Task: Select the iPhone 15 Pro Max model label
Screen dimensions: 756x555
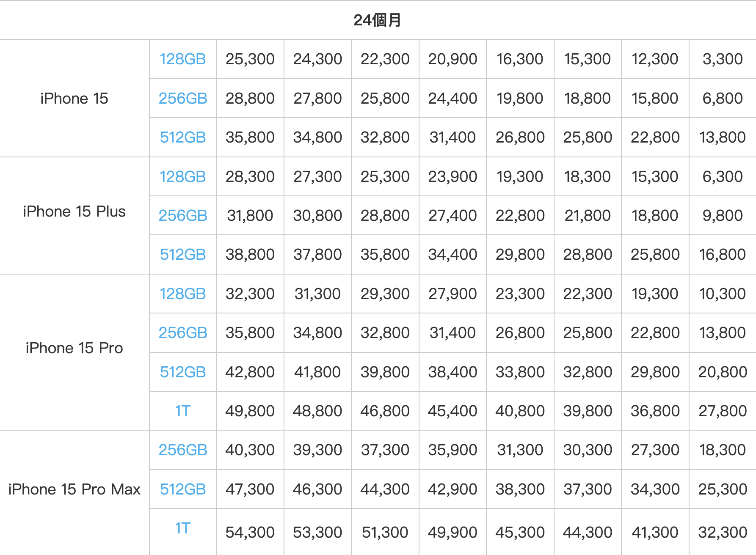Action: [74, 489]
